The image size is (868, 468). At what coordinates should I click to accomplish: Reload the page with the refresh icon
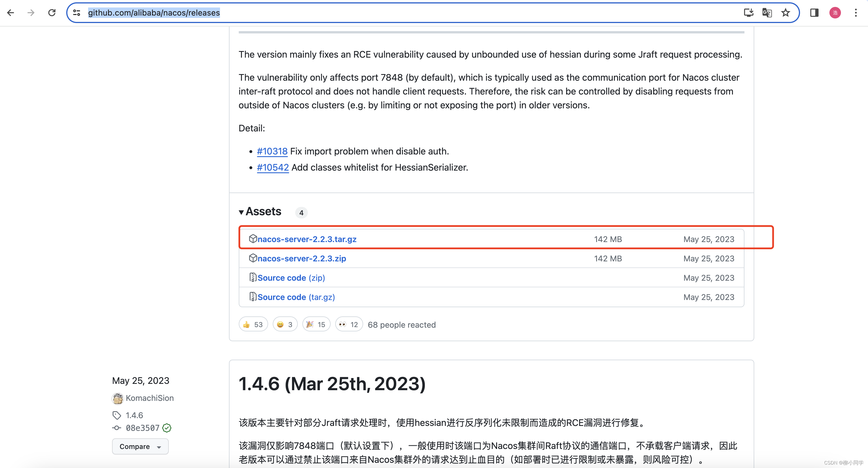pos(52,13)
